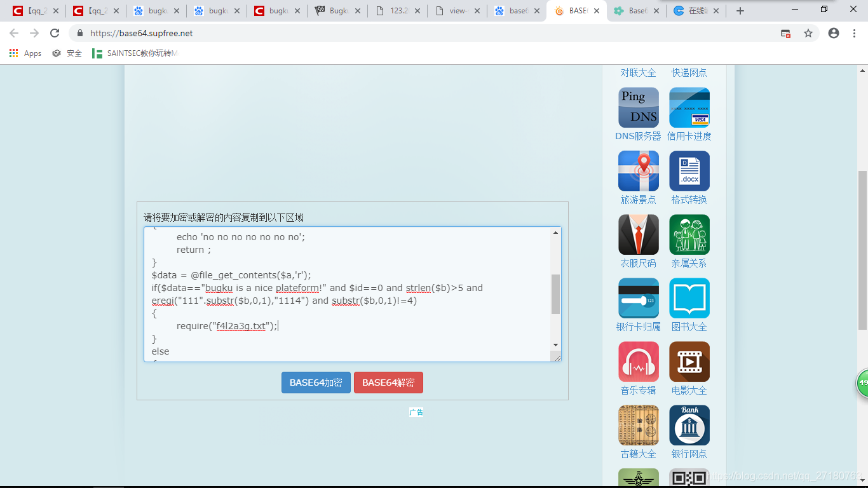
Task: Click the padlock site info icon
Action: [80, 33]
